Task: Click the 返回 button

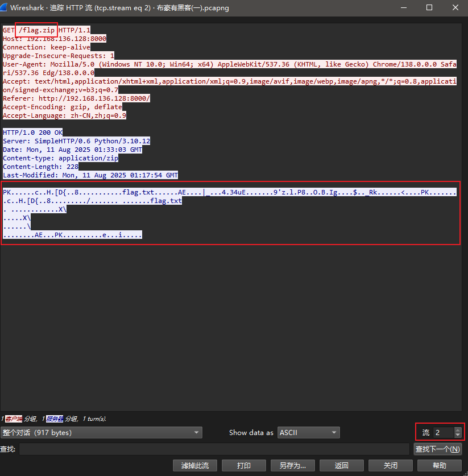Action: 341,465
